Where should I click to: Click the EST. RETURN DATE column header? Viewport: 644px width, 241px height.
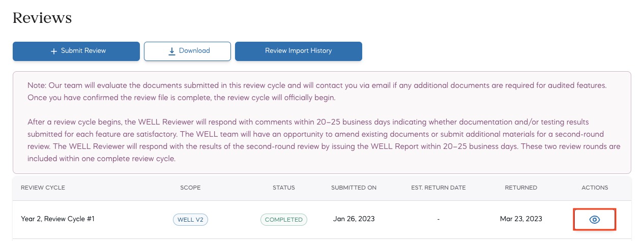[x=438, y=188]
